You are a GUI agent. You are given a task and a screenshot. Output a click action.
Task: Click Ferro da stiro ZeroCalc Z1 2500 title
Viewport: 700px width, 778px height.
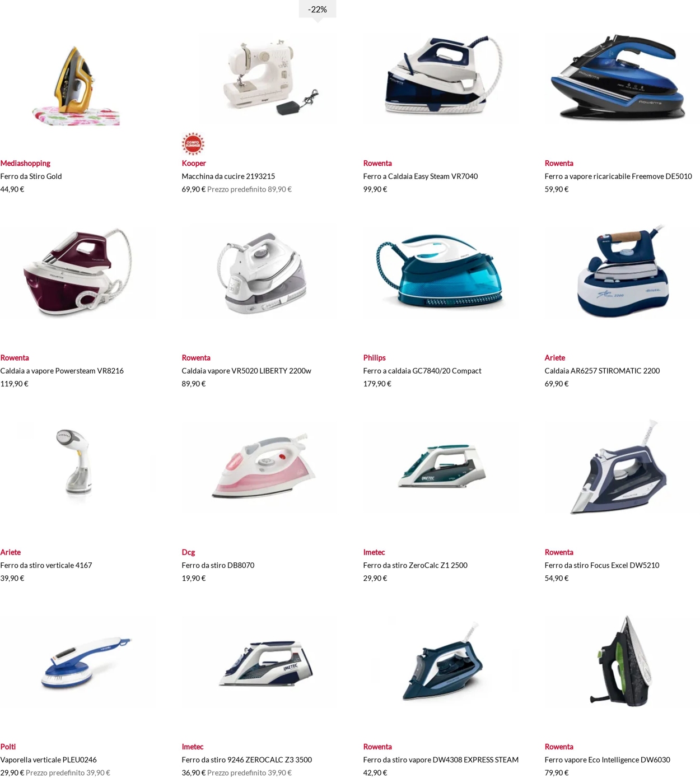click(x=415, y=565)
